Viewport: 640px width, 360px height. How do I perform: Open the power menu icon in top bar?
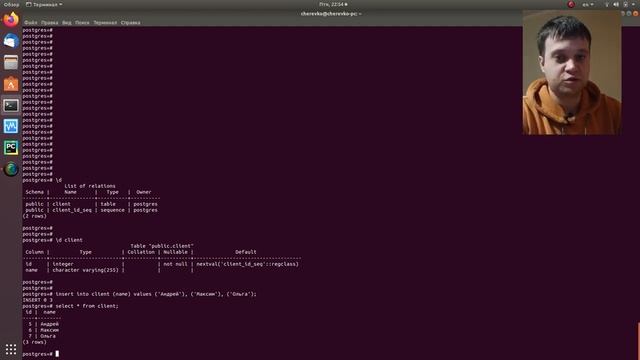[x=625, y=4]
